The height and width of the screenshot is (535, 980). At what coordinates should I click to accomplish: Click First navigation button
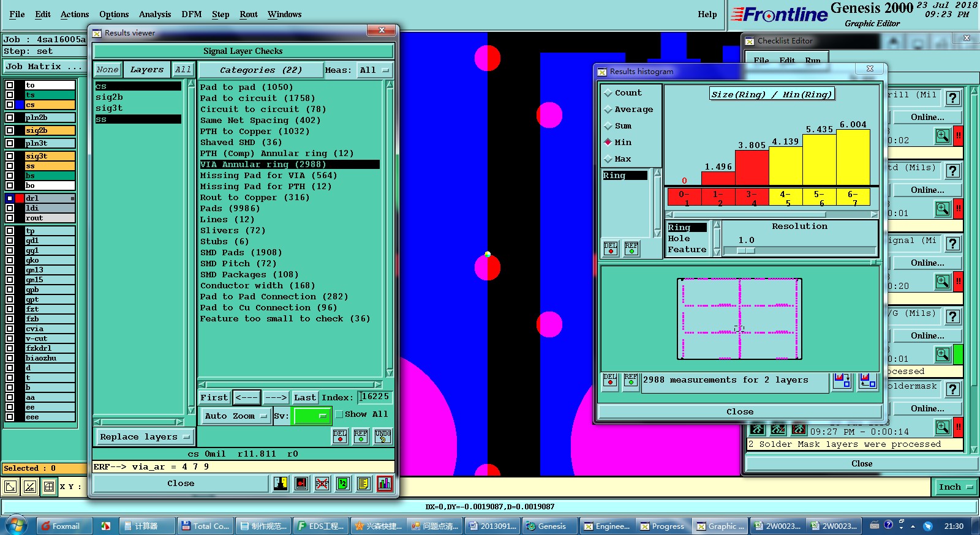tap(214, 398)
